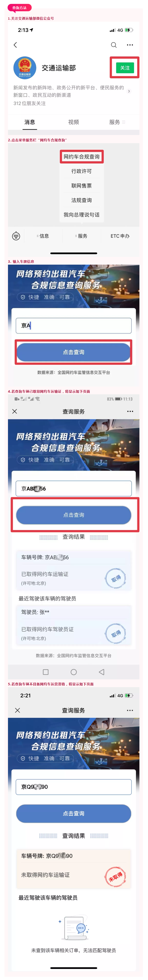Choose the 行政许可 menu entry

tap(82, 171)
